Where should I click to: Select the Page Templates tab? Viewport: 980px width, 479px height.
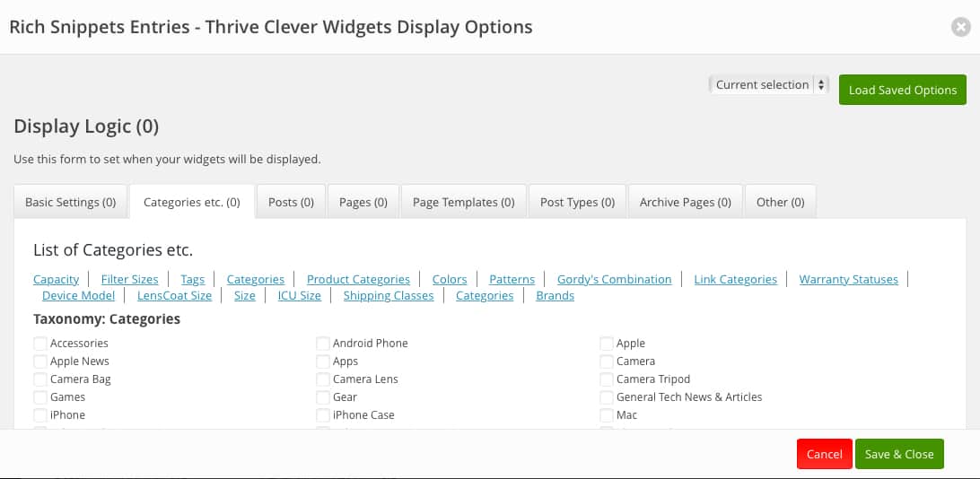tap(463, 202)
